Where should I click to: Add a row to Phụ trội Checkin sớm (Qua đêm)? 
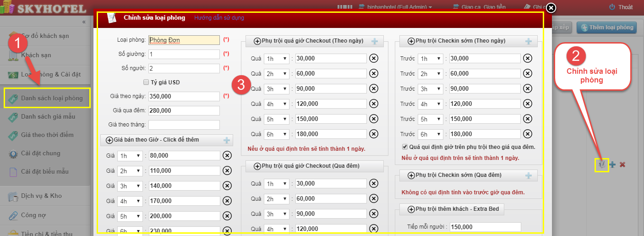click(x=529, y=175)
